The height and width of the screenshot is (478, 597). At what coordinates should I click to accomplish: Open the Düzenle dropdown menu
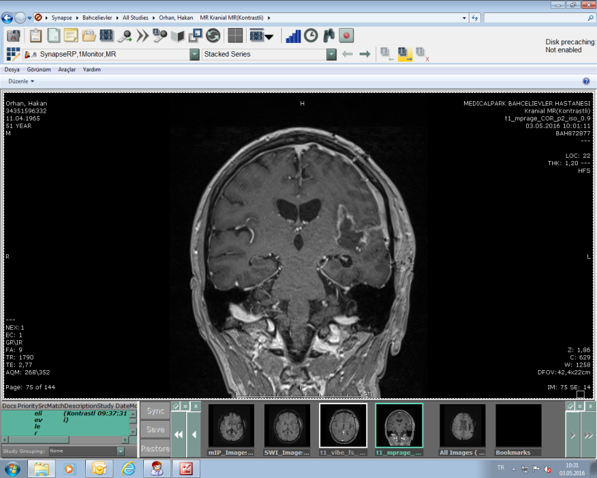point(21,81)
